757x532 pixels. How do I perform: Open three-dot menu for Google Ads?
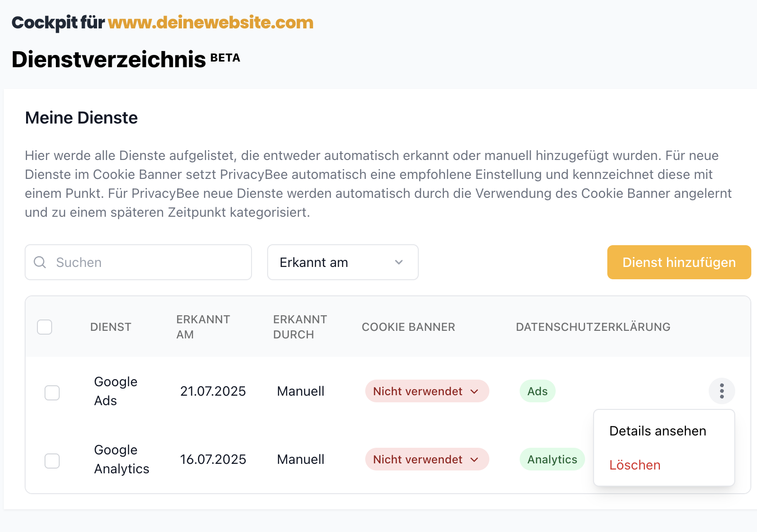[x=721, y=391]
